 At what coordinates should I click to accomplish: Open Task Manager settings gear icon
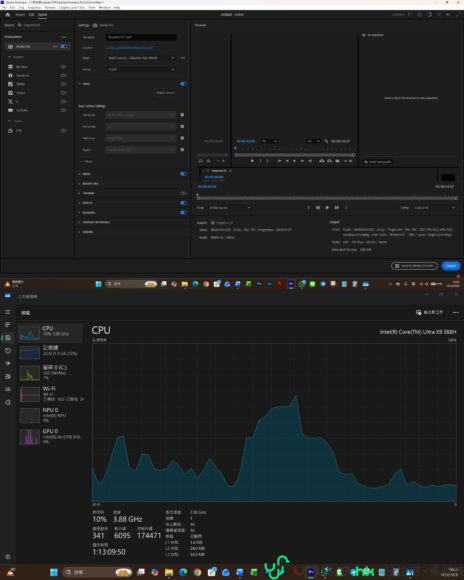(7, 557)
